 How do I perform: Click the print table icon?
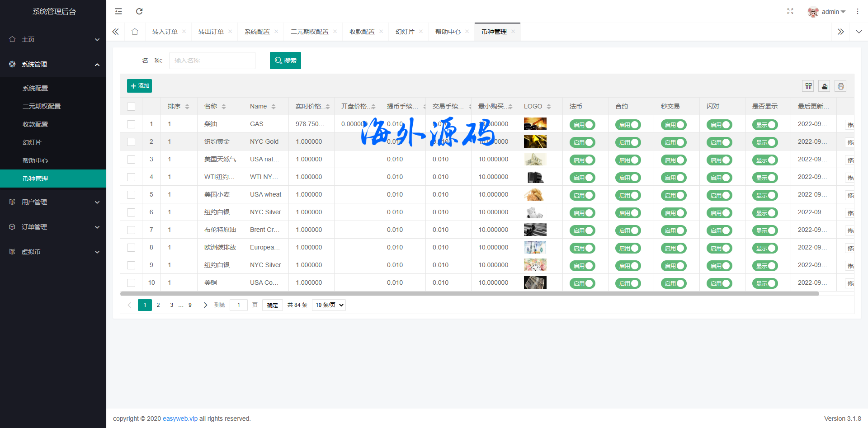(840, 86)
